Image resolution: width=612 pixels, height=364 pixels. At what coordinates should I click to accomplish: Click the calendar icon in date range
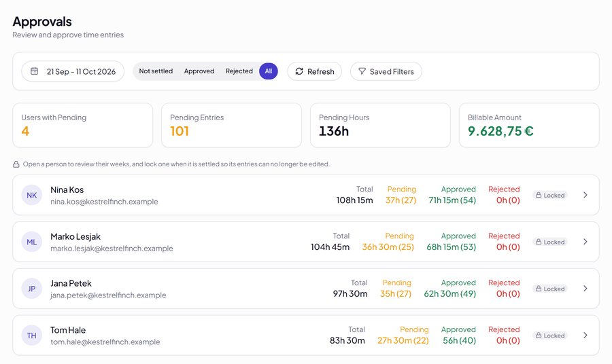(x=35, y=71)
